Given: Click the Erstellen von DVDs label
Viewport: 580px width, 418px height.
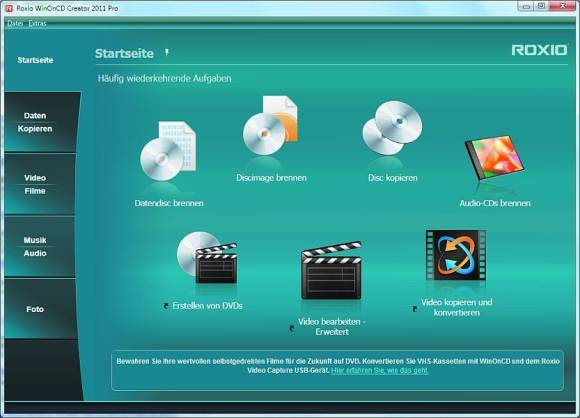Looking at the screenshot, I should coord(207,306).
